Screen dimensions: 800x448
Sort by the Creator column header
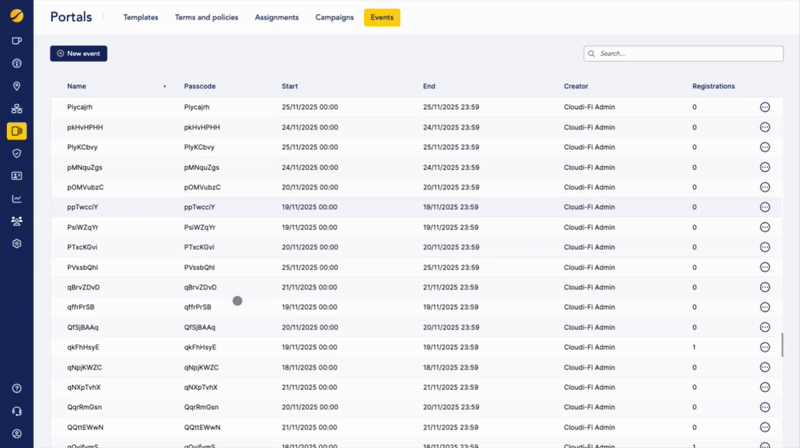[x=576, y=86]
